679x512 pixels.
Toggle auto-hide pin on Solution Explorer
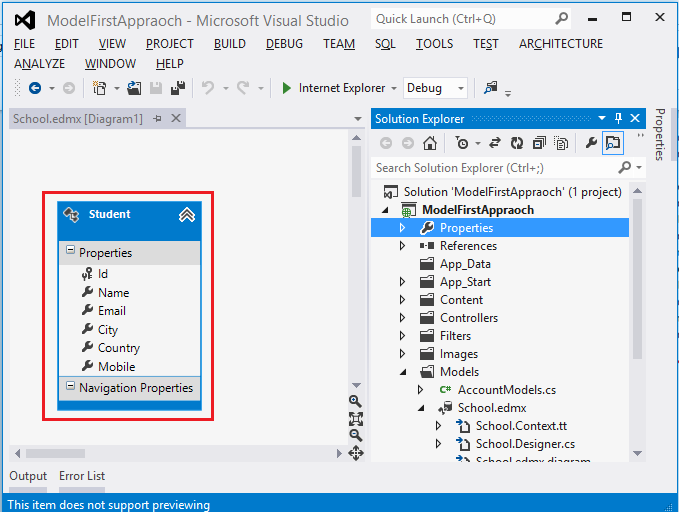coord(618,118)
